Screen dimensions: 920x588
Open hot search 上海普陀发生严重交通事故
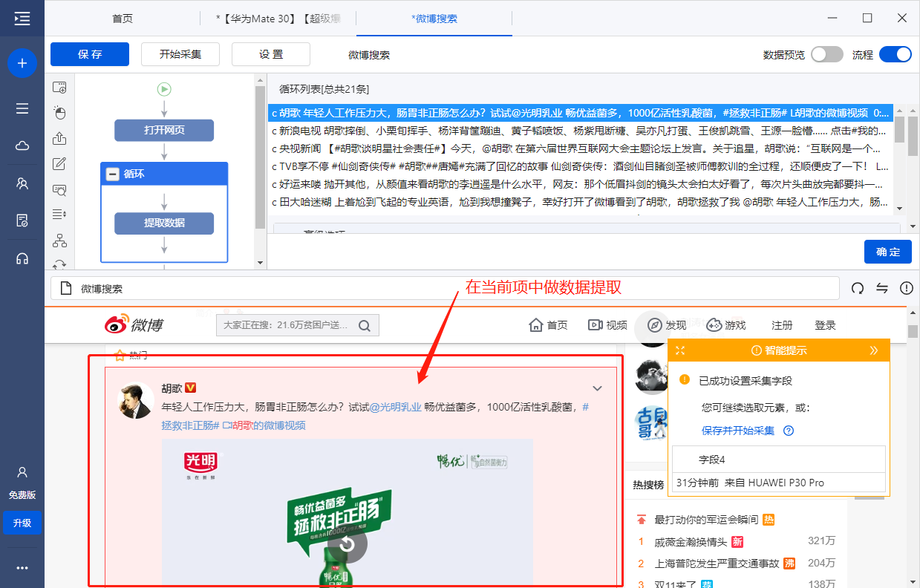click(717, 563)
